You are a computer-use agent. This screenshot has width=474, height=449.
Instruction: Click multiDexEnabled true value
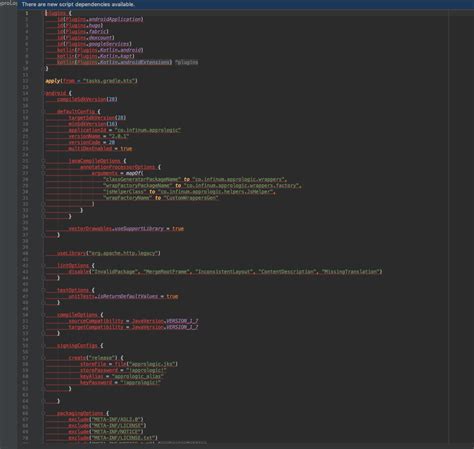click(126, 149)
